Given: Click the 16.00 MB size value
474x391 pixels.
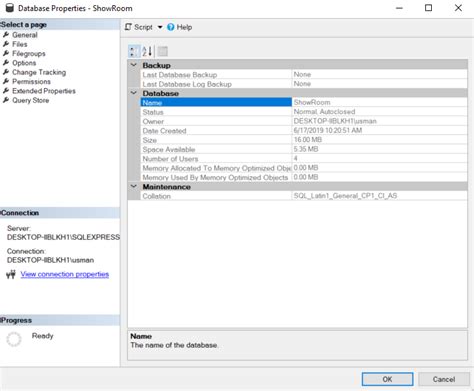Looking at the screenshot, I should coord(308,140).
